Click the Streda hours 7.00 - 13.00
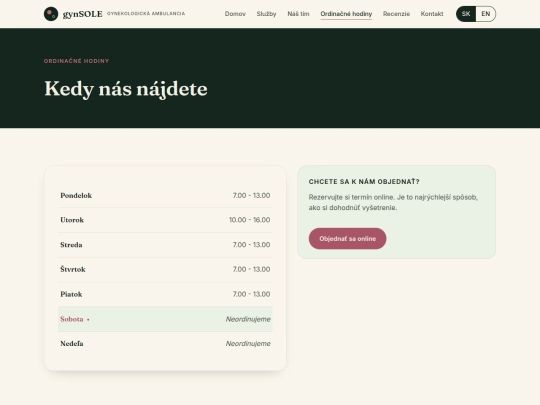This screenshot has height=405, width=540. (x=251, y=245)
